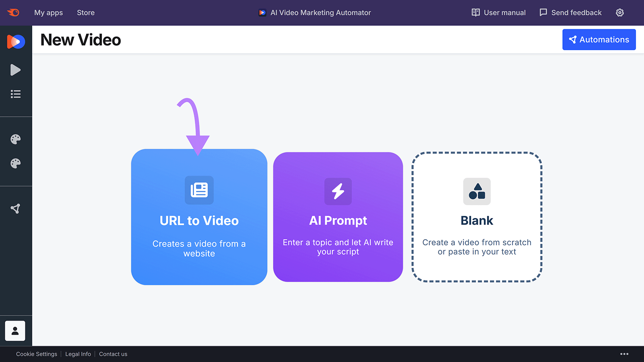This screenshot has width=644, height=362.
Task: Click the newspaper icon on URL to Video card
Action: click(199, 191)
